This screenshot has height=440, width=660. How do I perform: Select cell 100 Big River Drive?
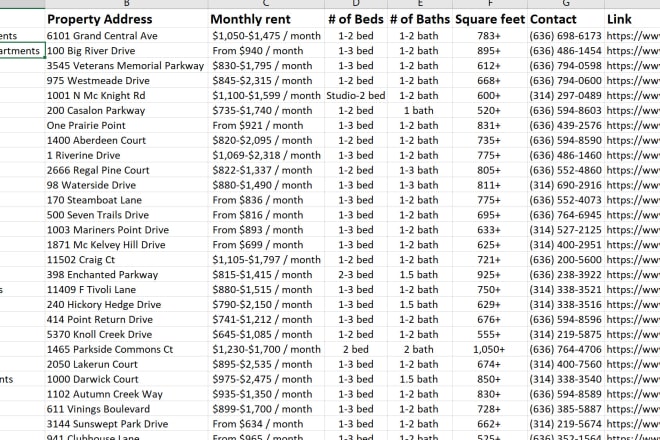coord(126,51)
